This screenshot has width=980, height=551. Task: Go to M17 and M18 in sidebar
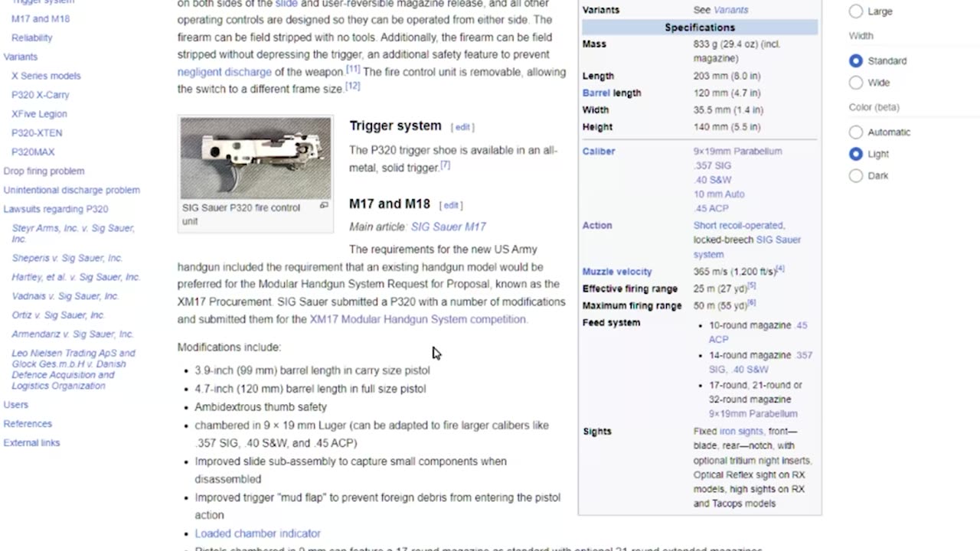point(41,18)
